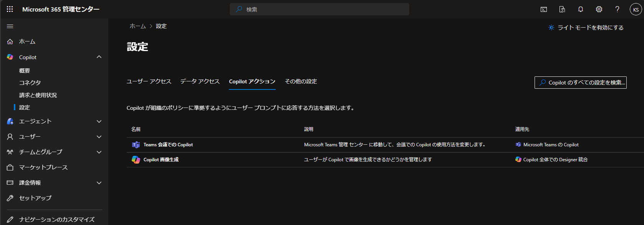The image size is (644, 225).
Task: Go to ホーム in the breadcrumb
Action: point(138,26)
